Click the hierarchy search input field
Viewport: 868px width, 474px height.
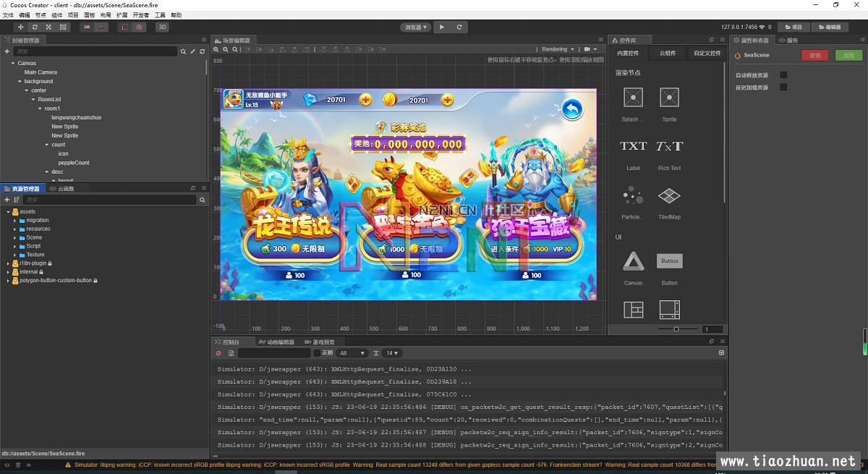click(x=95, y=51)
